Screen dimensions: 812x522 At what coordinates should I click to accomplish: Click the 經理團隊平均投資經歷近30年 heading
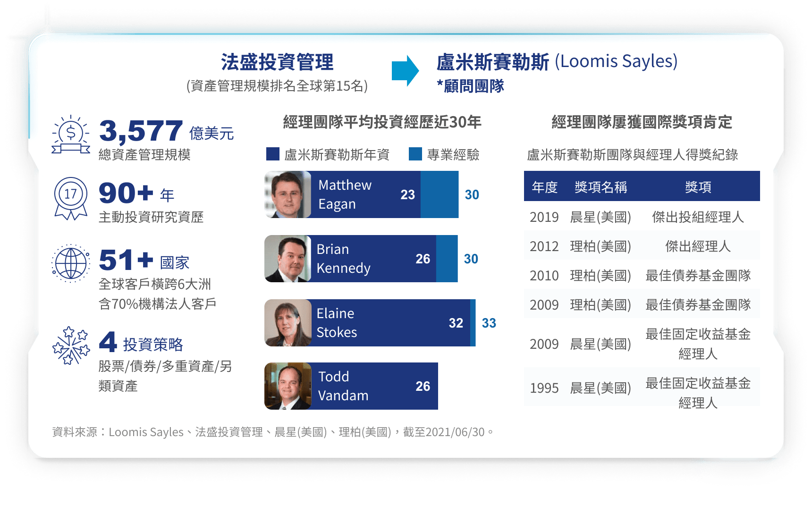pos(382,122)
